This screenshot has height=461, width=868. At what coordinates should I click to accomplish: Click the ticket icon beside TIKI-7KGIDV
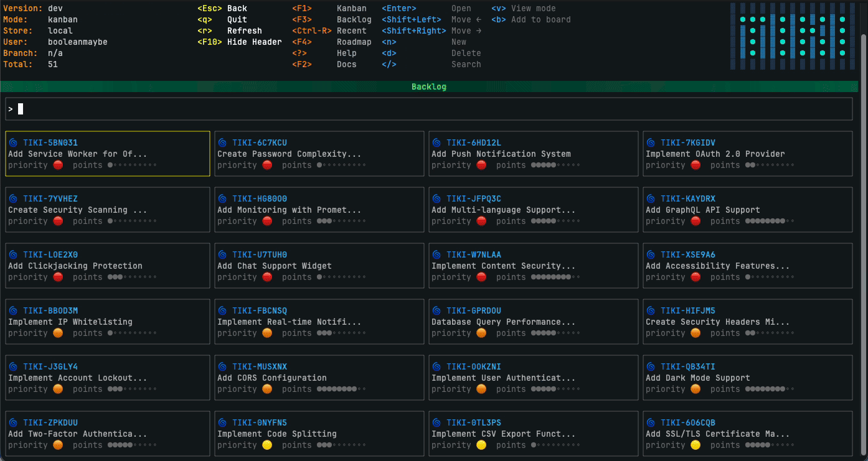tap(651, 142)
